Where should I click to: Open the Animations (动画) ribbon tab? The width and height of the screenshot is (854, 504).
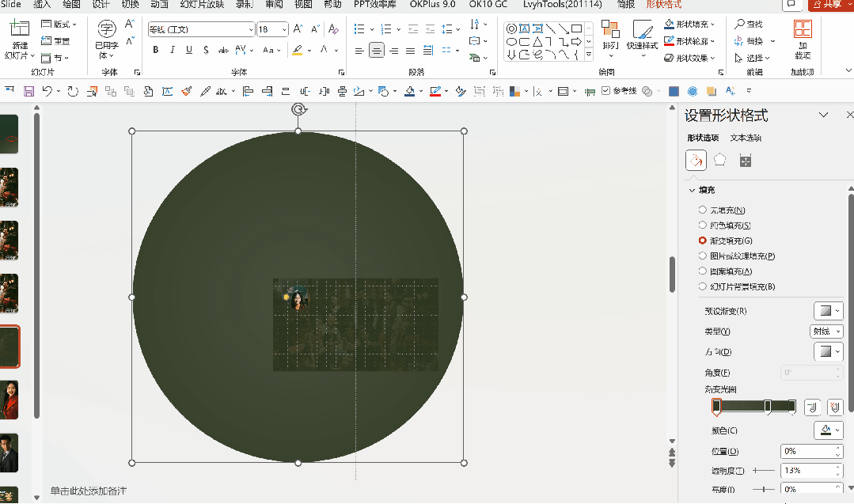160,5
